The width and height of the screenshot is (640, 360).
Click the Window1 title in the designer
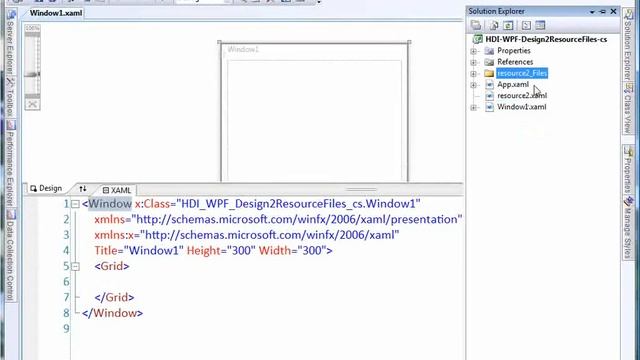click(243, 49)
